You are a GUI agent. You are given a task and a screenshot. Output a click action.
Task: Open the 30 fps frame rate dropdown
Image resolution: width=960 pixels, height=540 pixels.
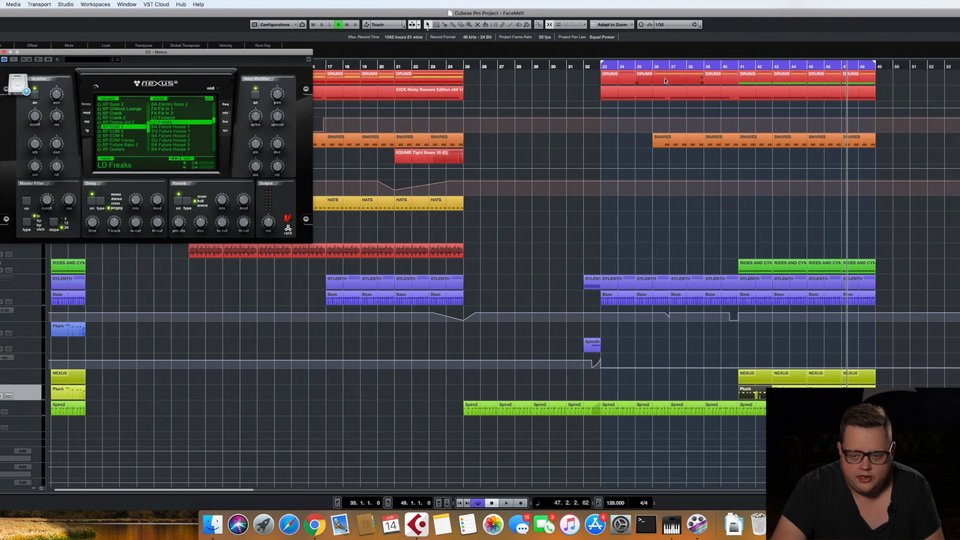[544, 37]
